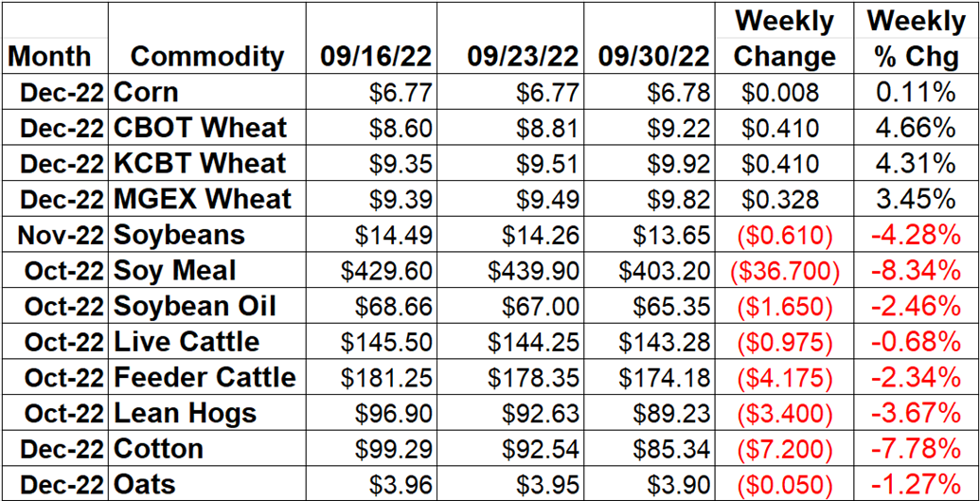Viewport: 980px width, 501px height.
Task: Select the Commodity column header cell
Action: (x=206, y=38)
